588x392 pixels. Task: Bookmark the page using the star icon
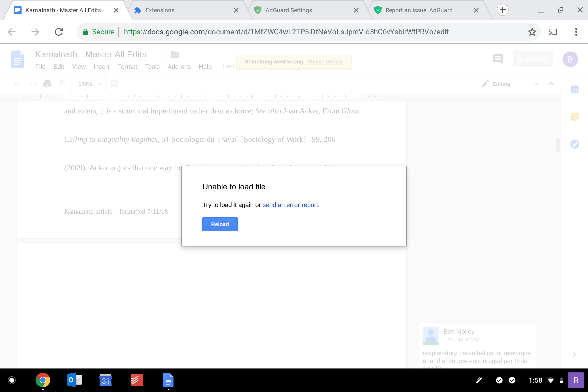[532, 32]
